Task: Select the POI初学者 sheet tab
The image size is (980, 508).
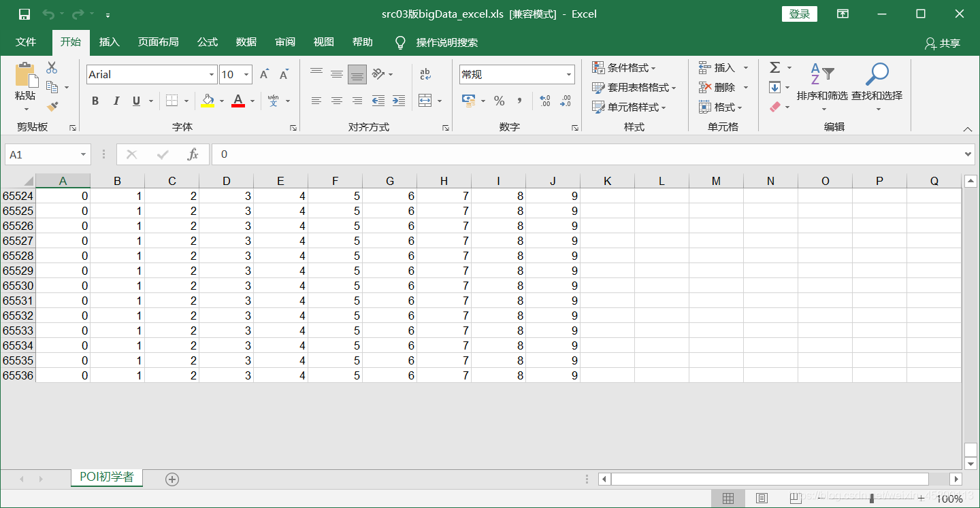Action: click(x=107, y=477)
